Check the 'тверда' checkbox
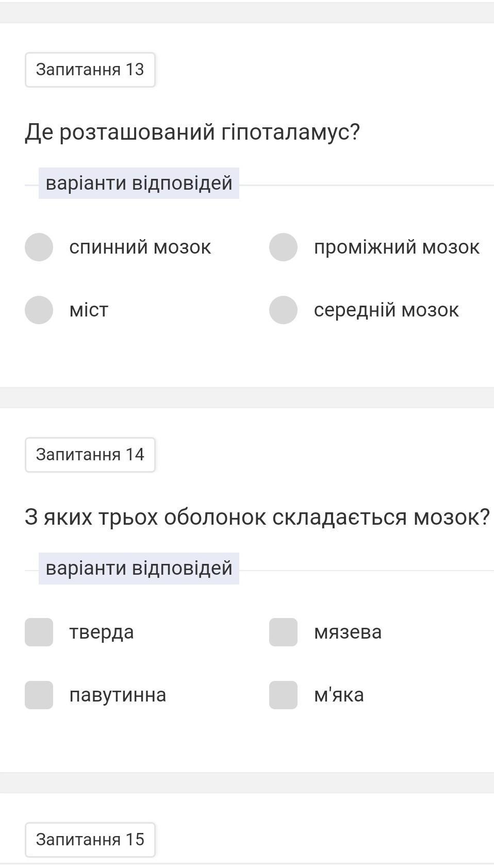494x868 pixels. [39, 632]
